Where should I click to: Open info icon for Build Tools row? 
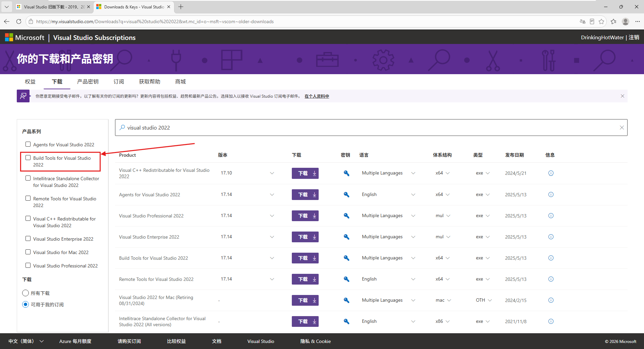[551, 258]
